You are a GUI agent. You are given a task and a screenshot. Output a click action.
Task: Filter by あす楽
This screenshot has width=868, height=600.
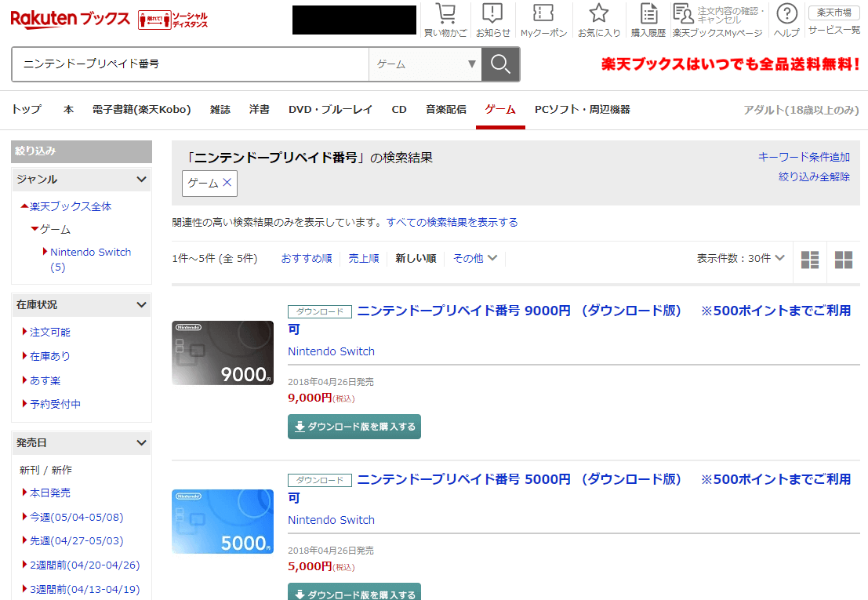[x=45, y=381]
